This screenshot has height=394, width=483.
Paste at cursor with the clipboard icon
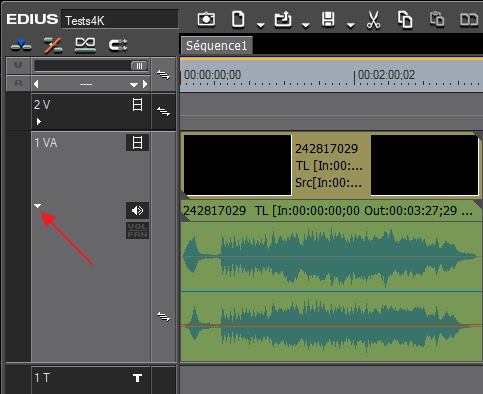(437, 19)
